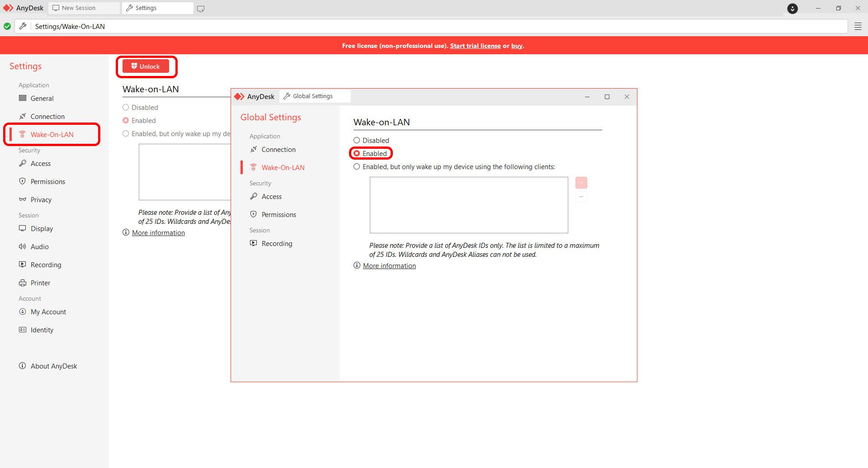868x468 pixels.
Task: Switch to the New Session tab
Action: (x=84, y=8)
